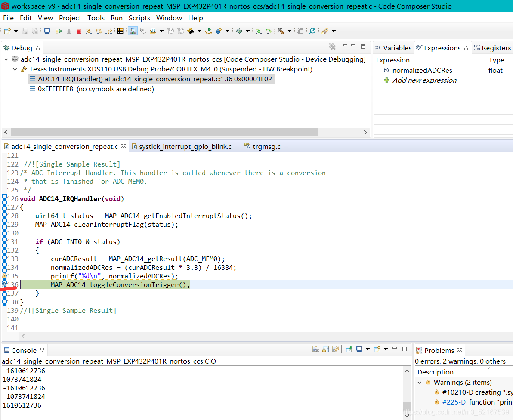Click Add new expression
The image size is (513, 420).
424,80
